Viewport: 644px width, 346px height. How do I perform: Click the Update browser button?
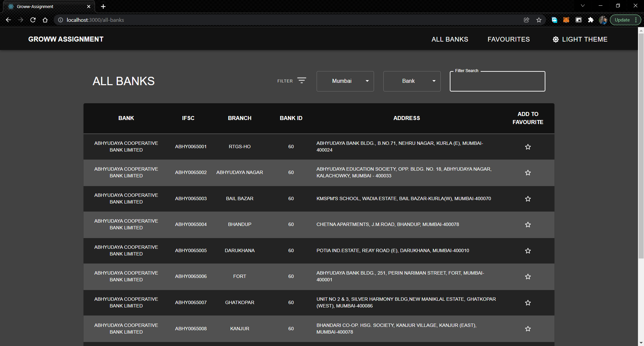[x=622, y=20]
